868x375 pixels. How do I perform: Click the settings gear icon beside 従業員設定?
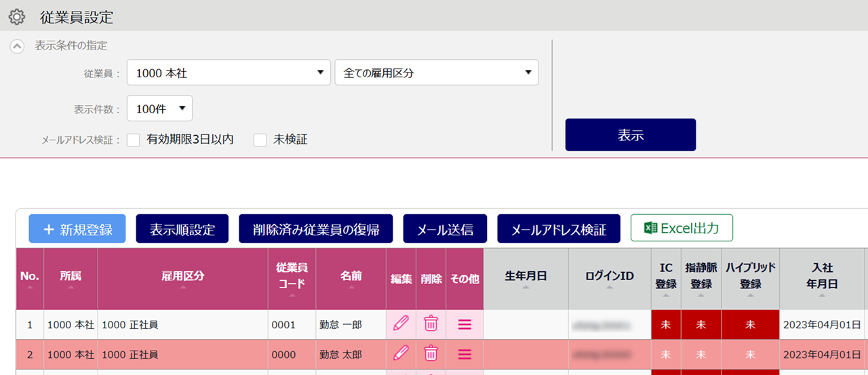[16, 17]
